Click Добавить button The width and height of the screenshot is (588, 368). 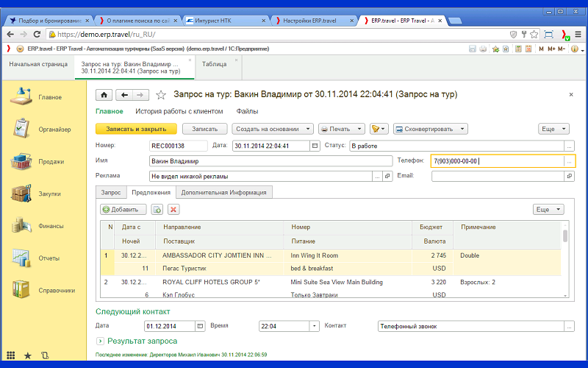click(123, 210)
